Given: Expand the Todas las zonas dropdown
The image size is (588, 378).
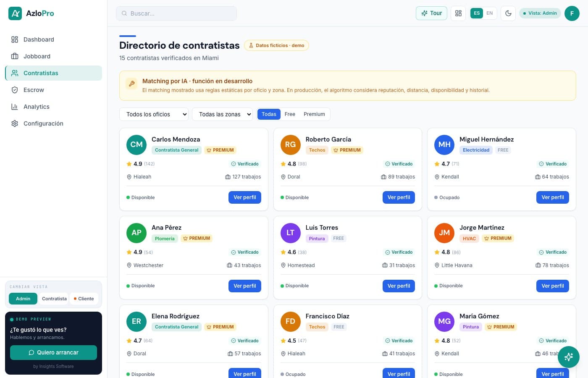Looking at the screenshot, I should click(223, 114).
